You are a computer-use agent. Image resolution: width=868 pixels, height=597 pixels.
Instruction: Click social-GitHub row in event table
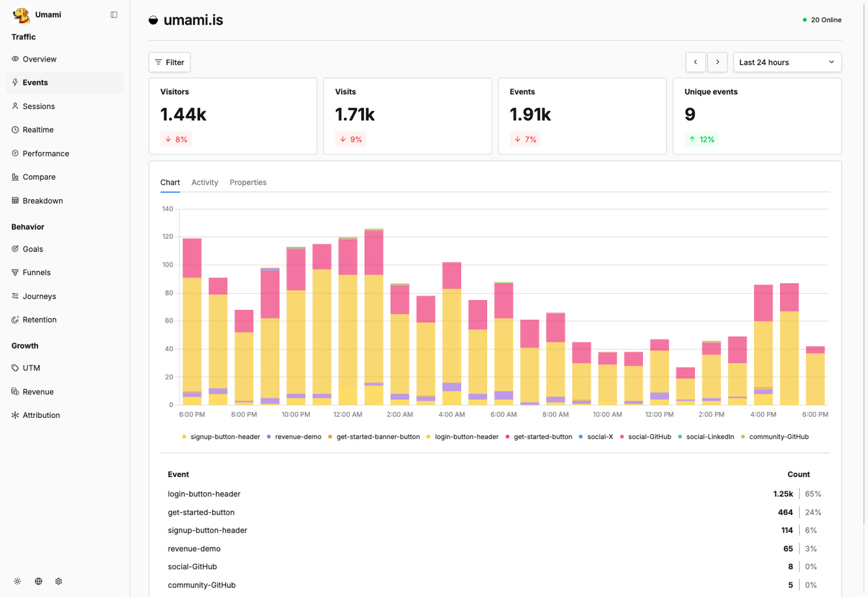(x=495, y=567)
